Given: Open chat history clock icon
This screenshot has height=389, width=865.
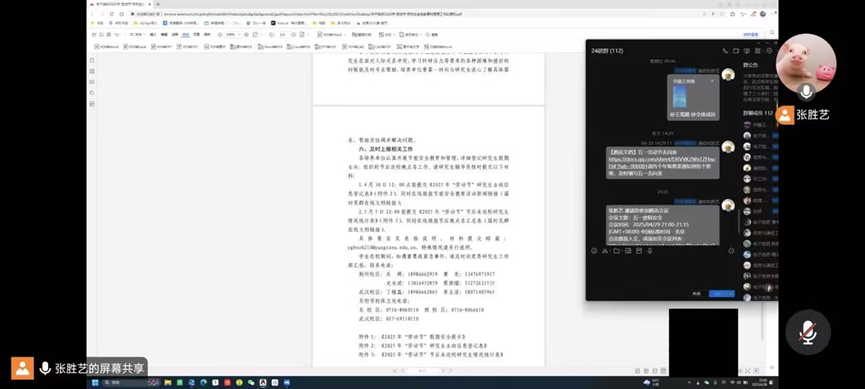Looking at the screenshot, I should coord(731,251).
